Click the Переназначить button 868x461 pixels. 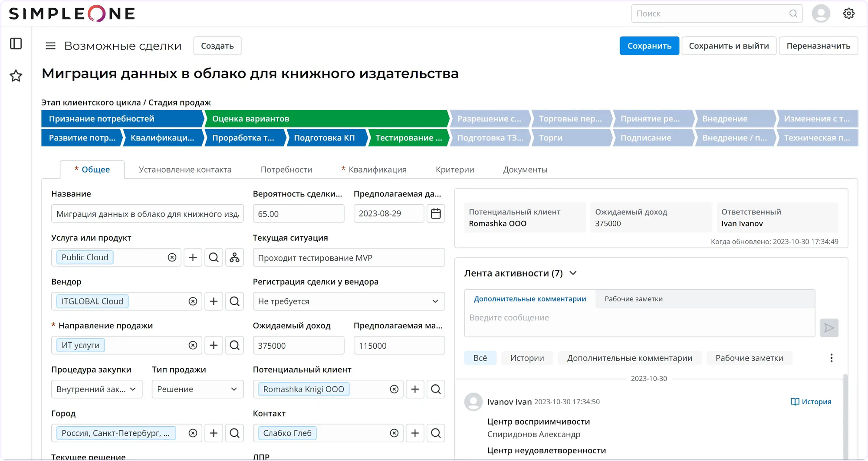click(x=818, y=46)
